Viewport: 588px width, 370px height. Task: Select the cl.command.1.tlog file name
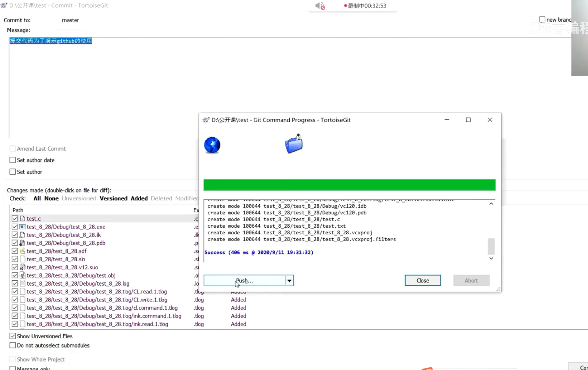[x=102, y=308]
